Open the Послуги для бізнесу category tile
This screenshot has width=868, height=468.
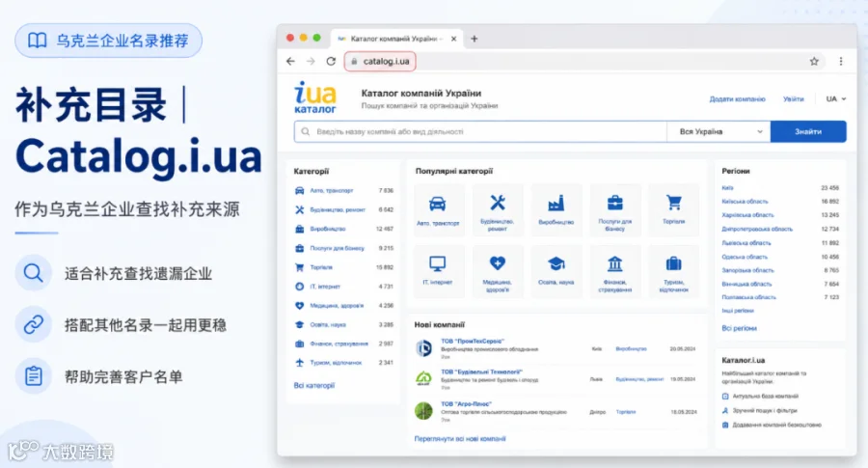click(x=614, y=210)
